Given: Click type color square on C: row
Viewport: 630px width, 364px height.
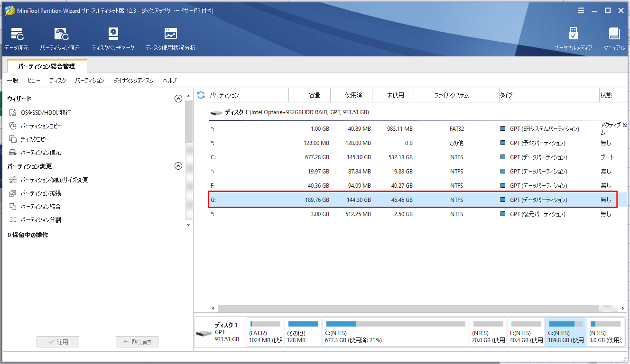Looking at the screenshot, I should click(503, 157).
